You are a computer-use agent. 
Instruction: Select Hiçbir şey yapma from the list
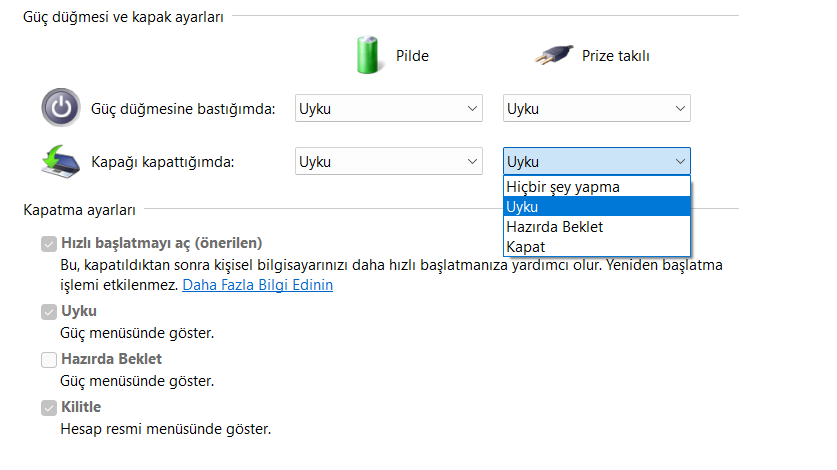[x=597, y=187]
